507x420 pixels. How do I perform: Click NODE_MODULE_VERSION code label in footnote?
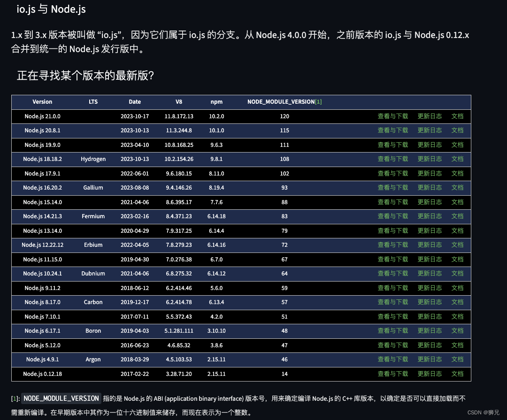point(61,398)
